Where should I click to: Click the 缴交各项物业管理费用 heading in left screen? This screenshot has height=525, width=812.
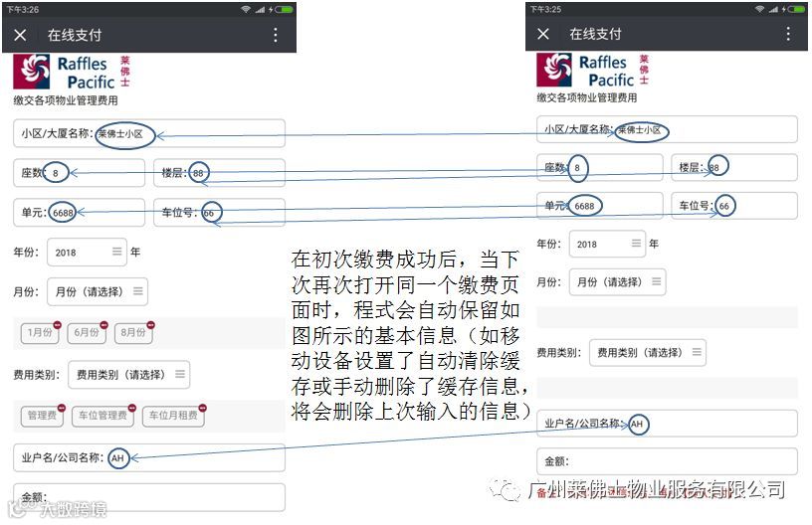(x=66, y=100)
